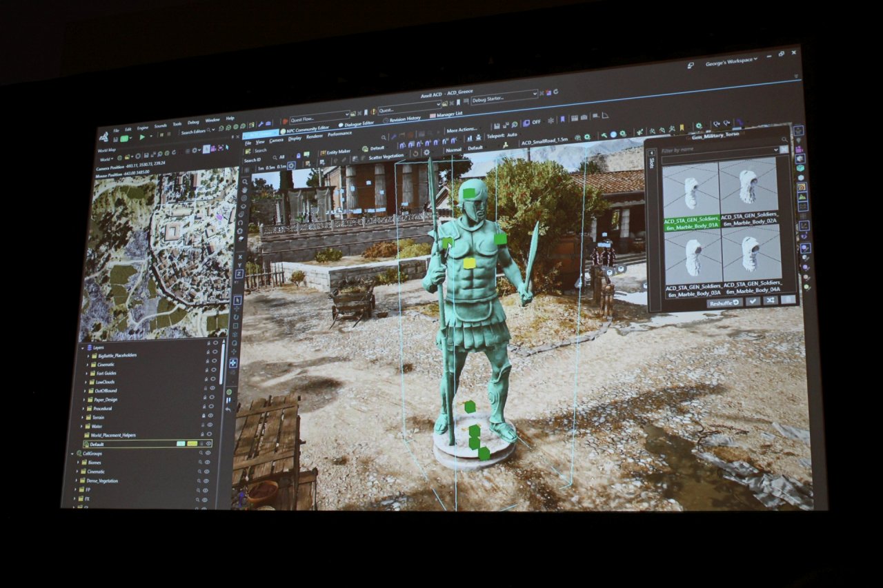Open the Revision History tab
This screenshot has height=588, width=883.
[402, 119]
